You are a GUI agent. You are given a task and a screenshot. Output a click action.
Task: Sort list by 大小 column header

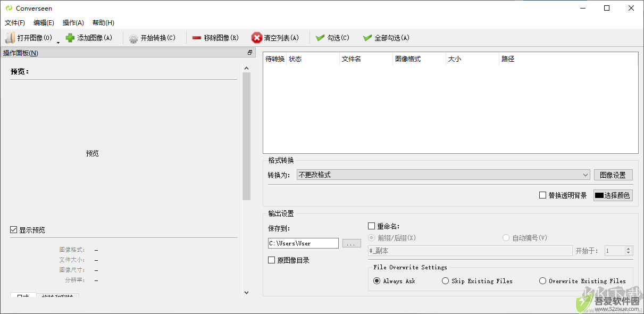click(472, 59)
